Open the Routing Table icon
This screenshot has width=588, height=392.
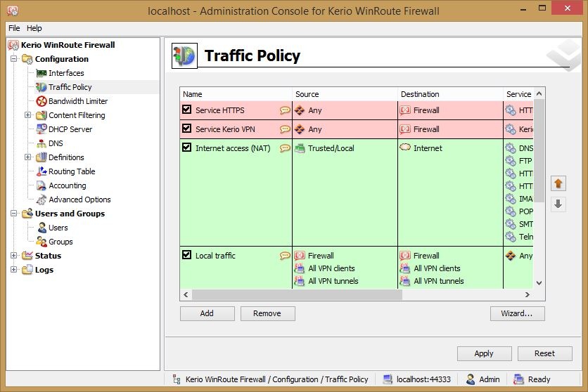[x=41, y=171]
